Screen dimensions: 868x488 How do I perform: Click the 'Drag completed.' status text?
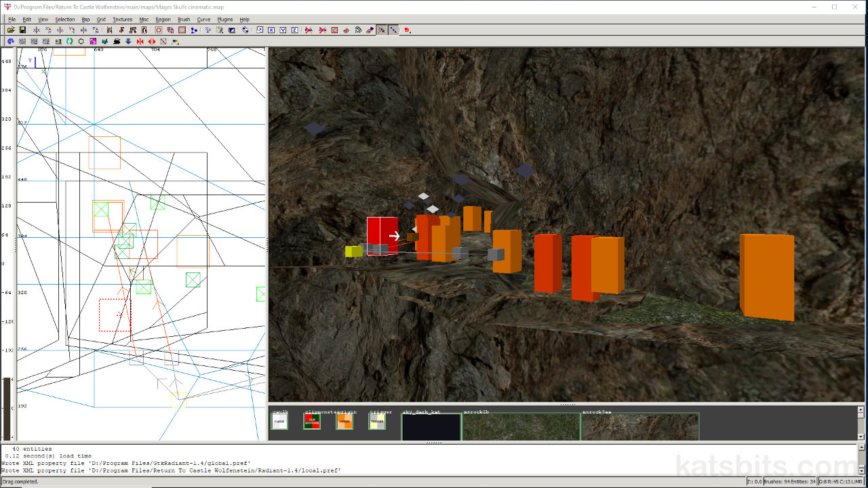pos(21,482)
